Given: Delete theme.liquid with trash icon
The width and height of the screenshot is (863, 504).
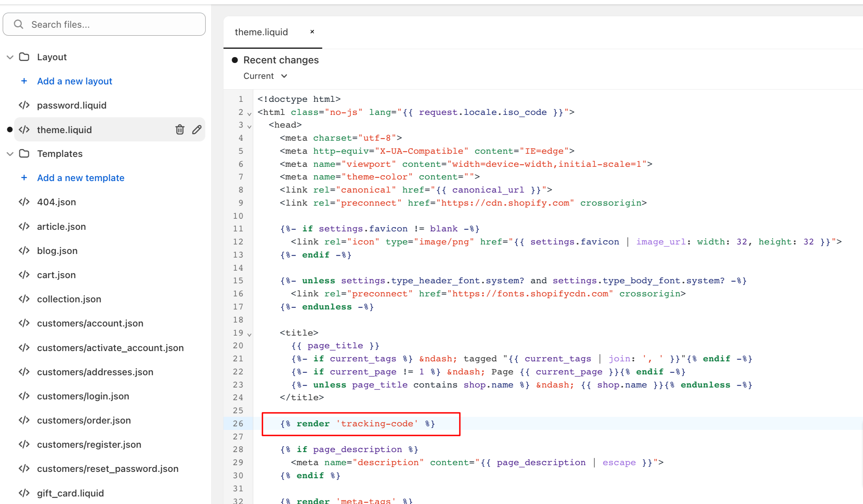Looking at the screenshot, I should tap(180, 130).
